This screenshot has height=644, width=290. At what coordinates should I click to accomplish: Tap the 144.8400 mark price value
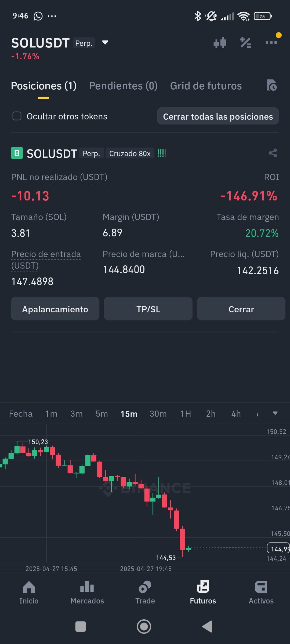[x=124, y=269]
